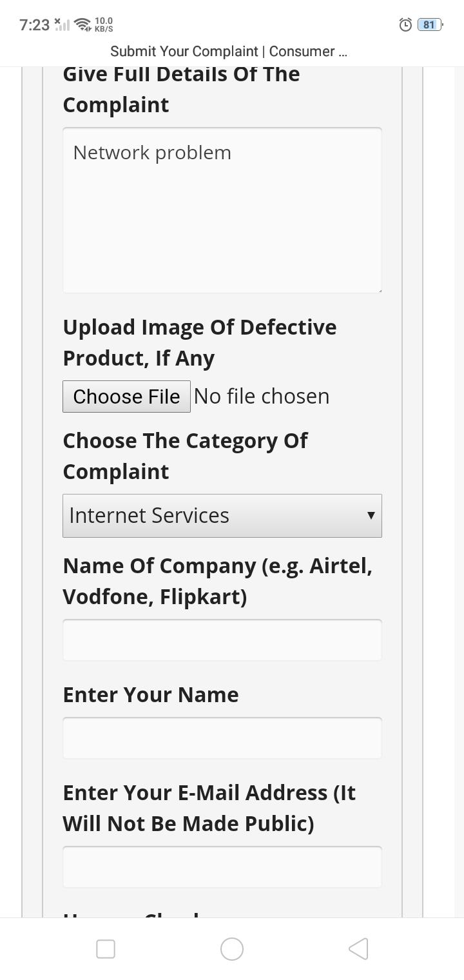Screen dimensions: 464x980
Task: Focus the Name Of Company text field
Action: (x=222, y=640)
